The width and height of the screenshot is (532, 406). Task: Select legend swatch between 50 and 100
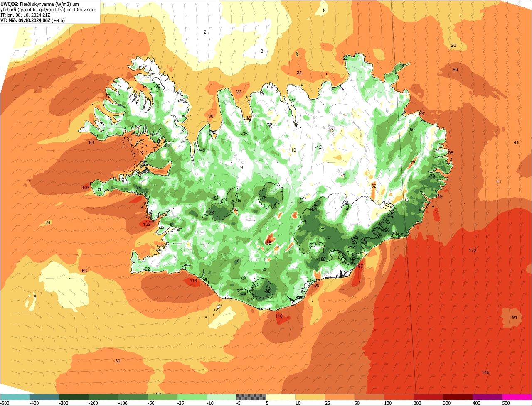click(369, 397)
